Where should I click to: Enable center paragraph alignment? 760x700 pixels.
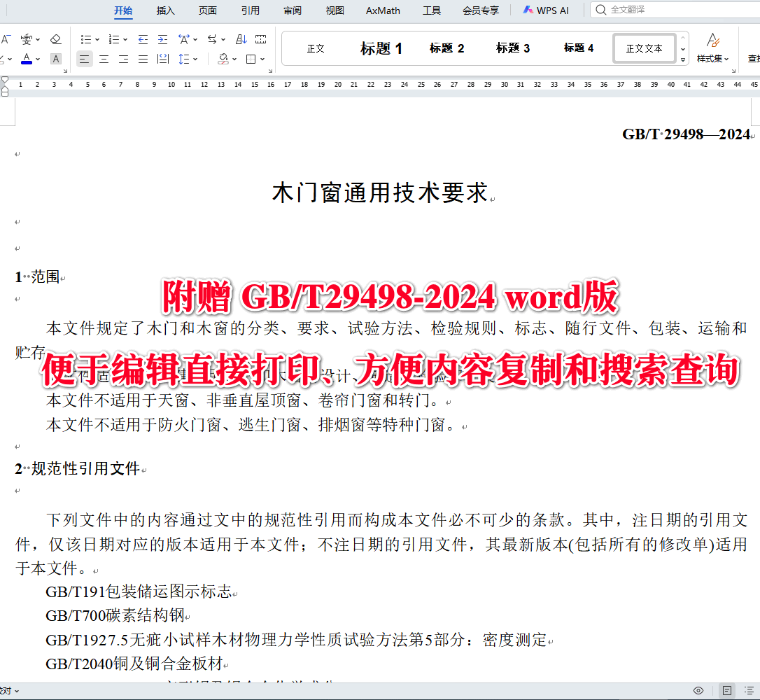104,59
